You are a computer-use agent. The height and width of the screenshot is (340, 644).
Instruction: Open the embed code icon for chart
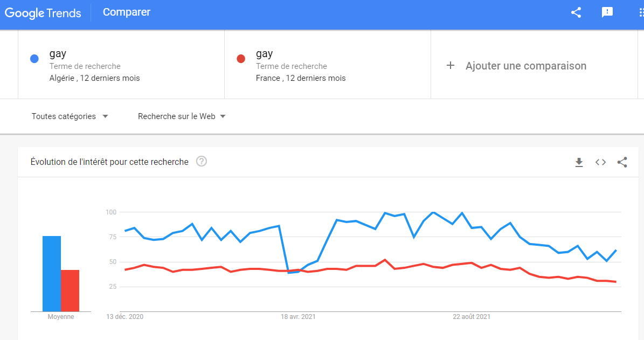tap(600, 162)
